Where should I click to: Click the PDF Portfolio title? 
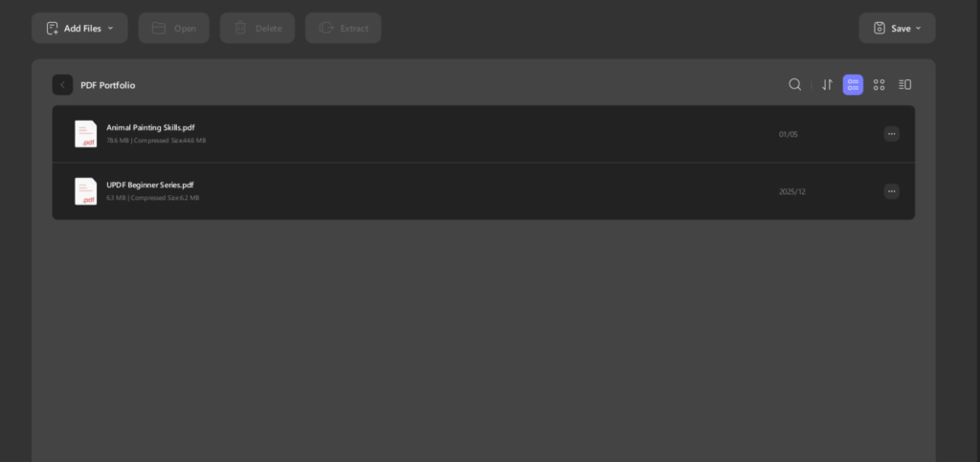point(107,85)
